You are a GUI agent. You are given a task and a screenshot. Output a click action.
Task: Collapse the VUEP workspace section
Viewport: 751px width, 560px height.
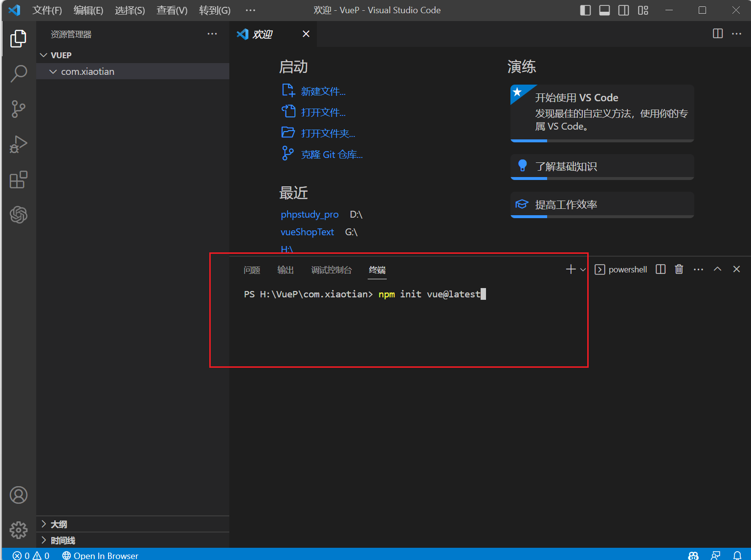pos(133,55)
